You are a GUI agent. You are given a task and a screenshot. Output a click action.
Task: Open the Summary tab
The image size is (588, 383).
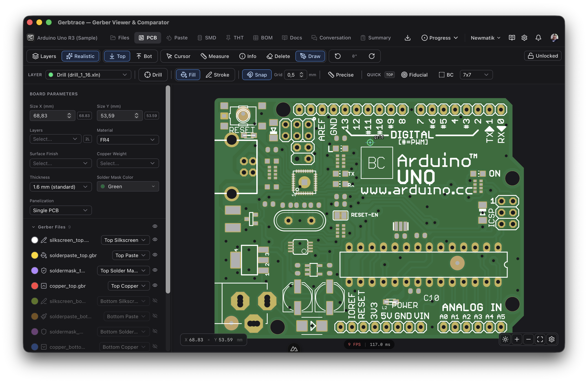[x=376, y=38]
